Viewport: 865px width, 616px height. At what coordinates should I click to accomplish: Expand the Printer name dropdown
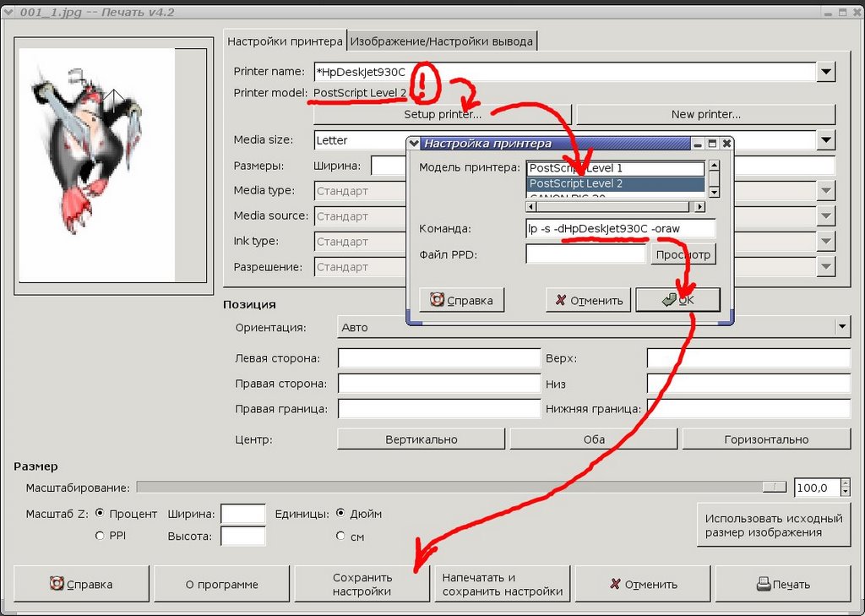pyautogui.click(x=826, y=72)
